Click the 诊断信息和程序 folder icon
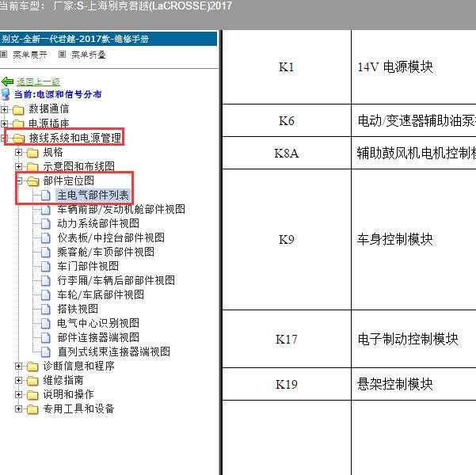 tap(32, 367)
